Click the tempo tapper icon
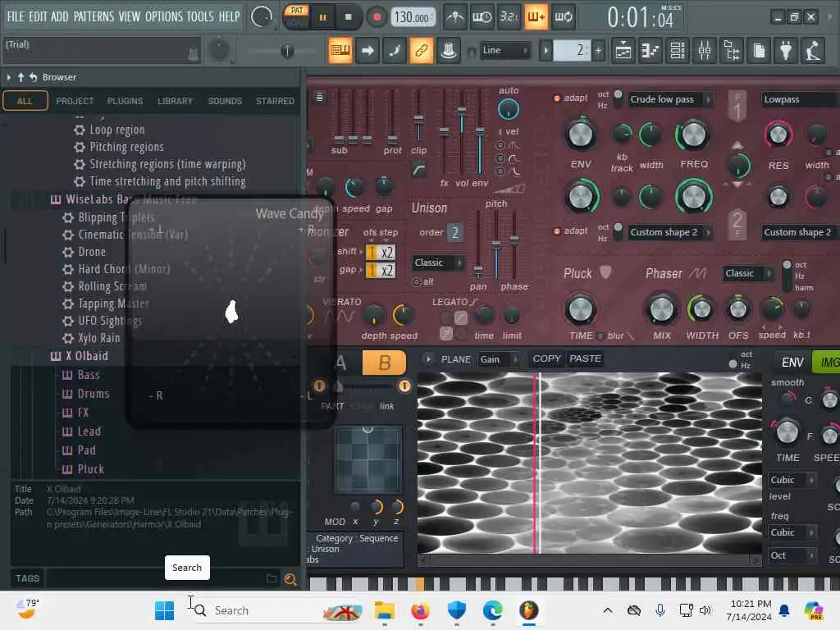The height and width of the screenshot is (630, 840). pyautogui.click(x=813, y=51)
